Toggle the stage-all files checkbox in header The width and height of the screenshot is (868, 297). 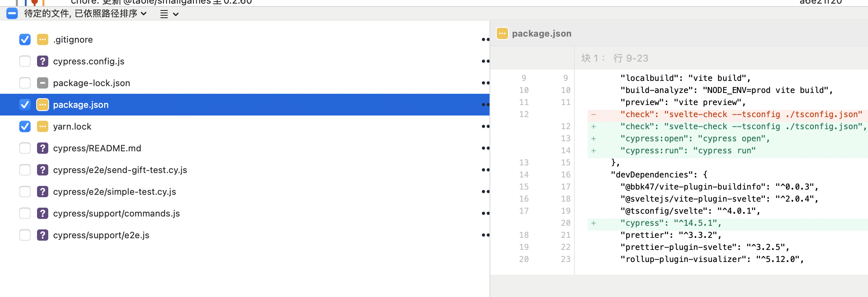[12, 14]
